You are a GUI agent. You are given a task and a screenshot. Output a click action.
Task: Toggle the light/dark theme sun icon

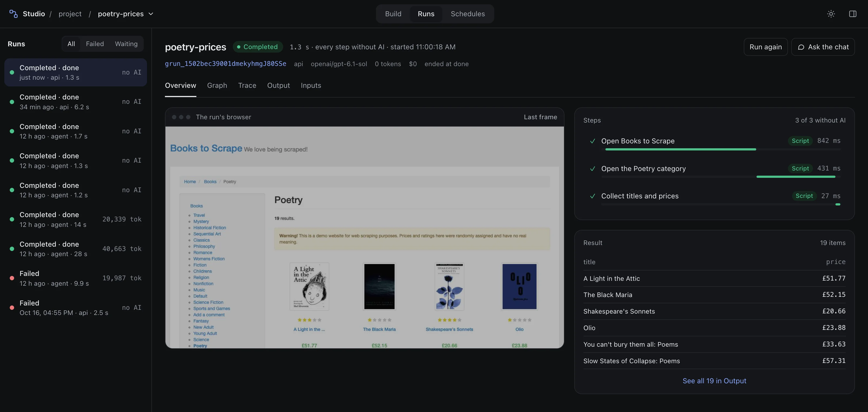tap(831, 14)
